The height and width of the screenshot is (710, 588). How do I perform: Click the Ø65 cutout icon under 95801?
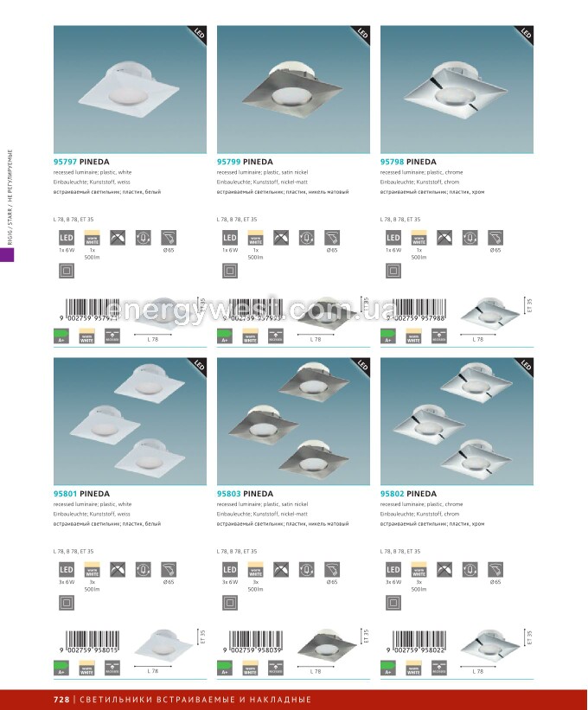click(x=169, y=570)
